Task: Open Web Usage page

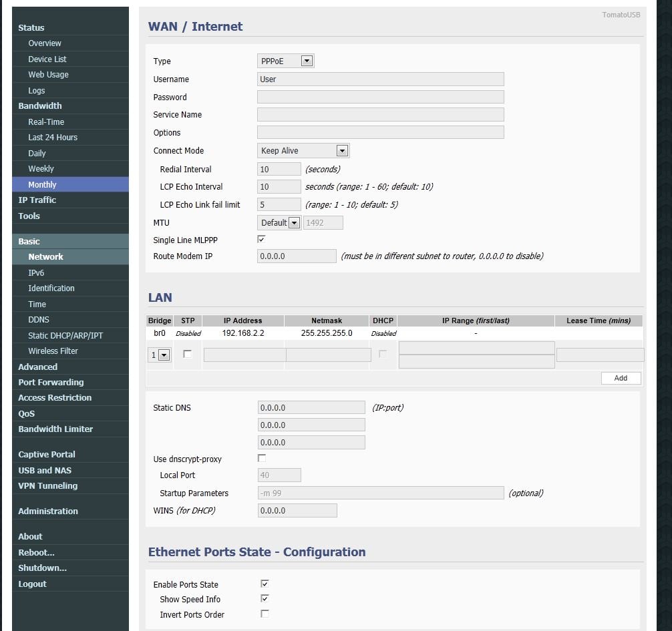Action: 48,75
